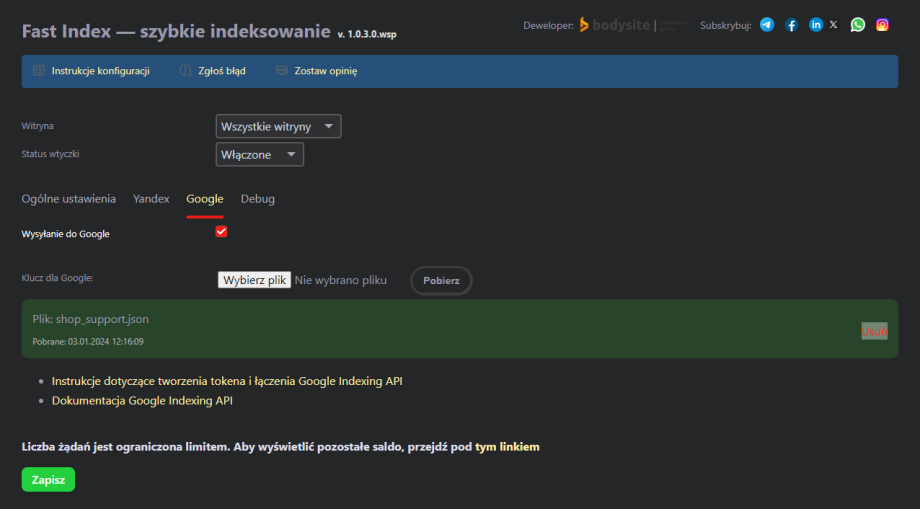Open Zostaw opinię to leave feedback
920x509 pixels.
[x=316, y=71]
